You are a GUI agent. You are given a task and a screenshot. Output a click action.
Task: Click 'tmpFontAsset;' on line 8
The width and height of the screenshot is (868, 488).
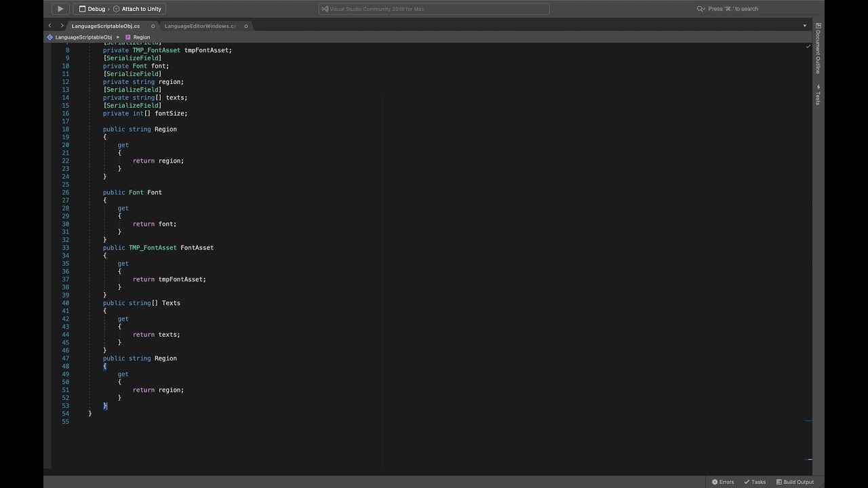click(x=208, y=50)
